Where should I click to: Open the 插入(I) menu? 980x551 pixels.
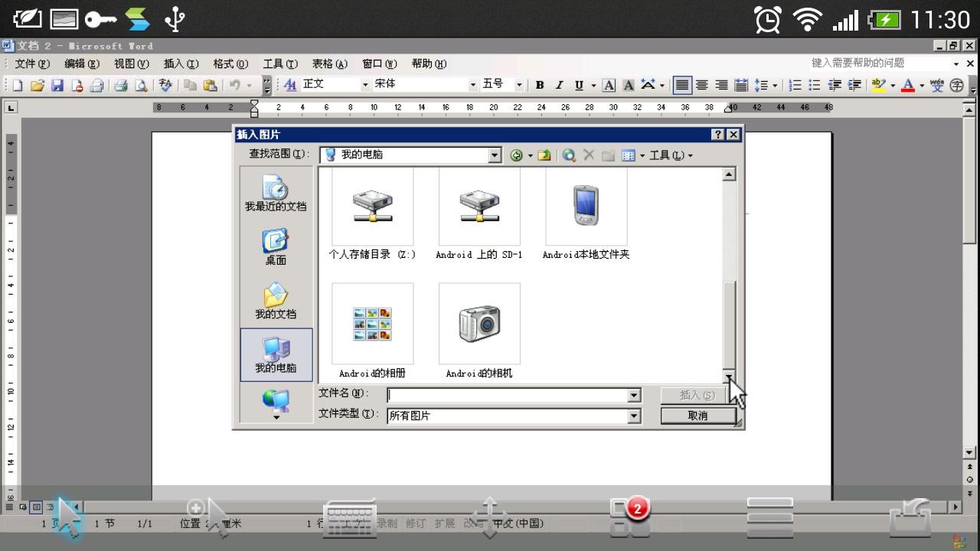[181, 64]
